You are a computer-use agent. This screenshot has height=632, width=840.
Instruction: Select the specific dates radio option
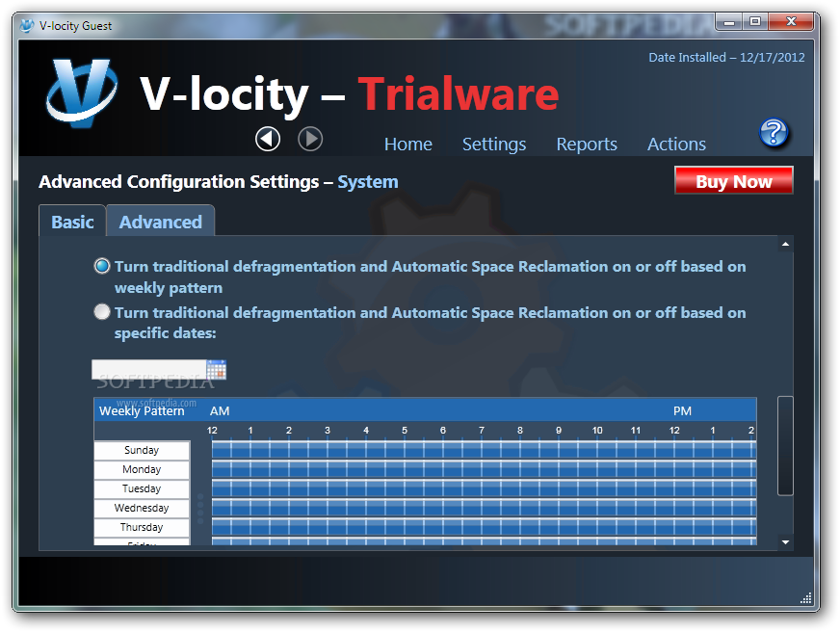click(102, 312)
